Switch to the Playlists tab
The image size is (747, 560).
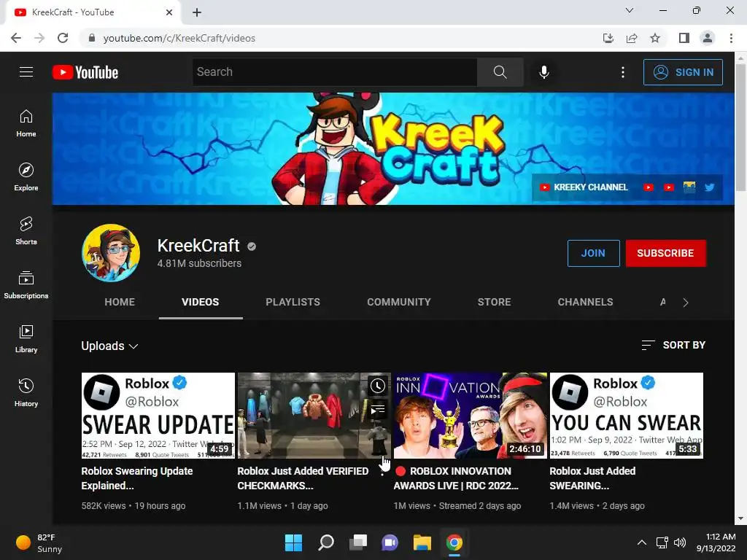pos(293,302)
